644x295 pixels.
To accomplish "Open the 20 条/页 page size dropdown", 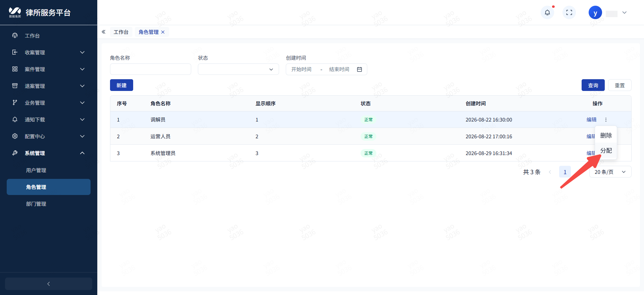I will click(610, 172).
